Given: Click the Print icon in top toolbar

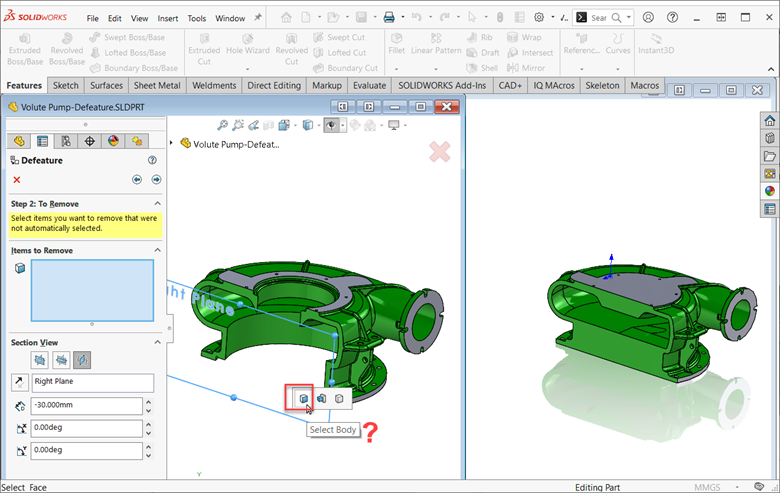Looking at the screenshot, I should coord(389,17).
